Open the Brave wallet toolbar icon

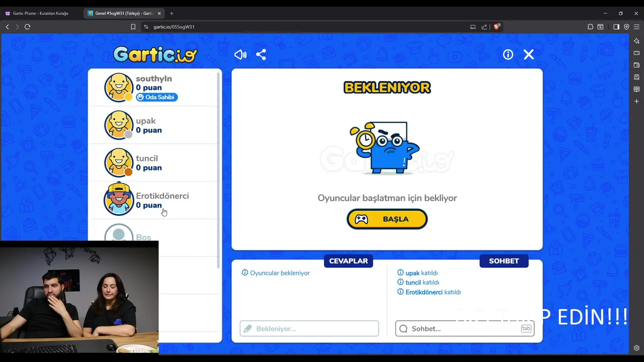600,27
